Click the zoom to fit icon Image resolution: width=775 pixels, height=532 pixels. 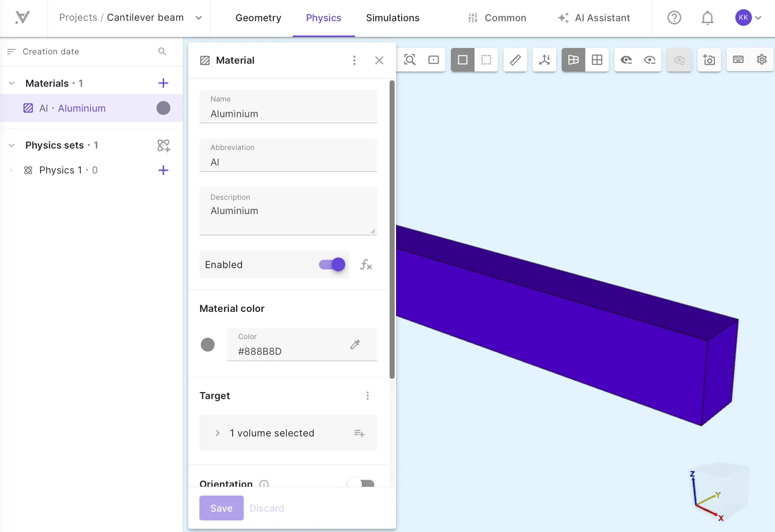pos(410,60)
